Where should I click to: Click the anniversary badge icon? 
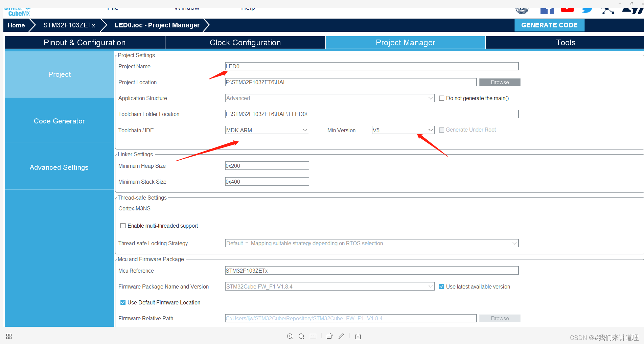tap(522, 11)
